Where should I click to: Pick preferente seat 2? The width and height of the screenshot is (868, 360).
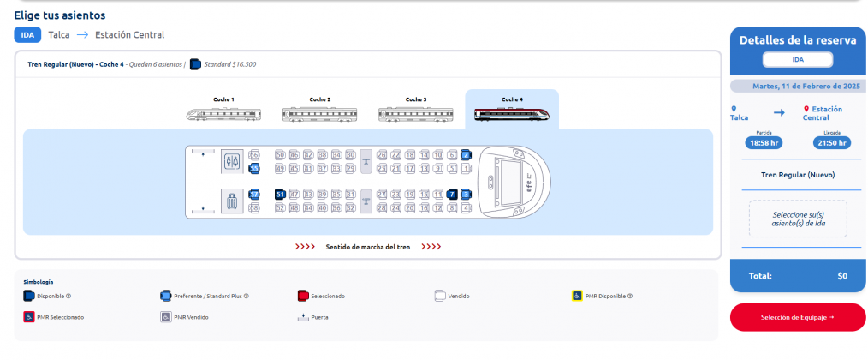tap(467, 155)
